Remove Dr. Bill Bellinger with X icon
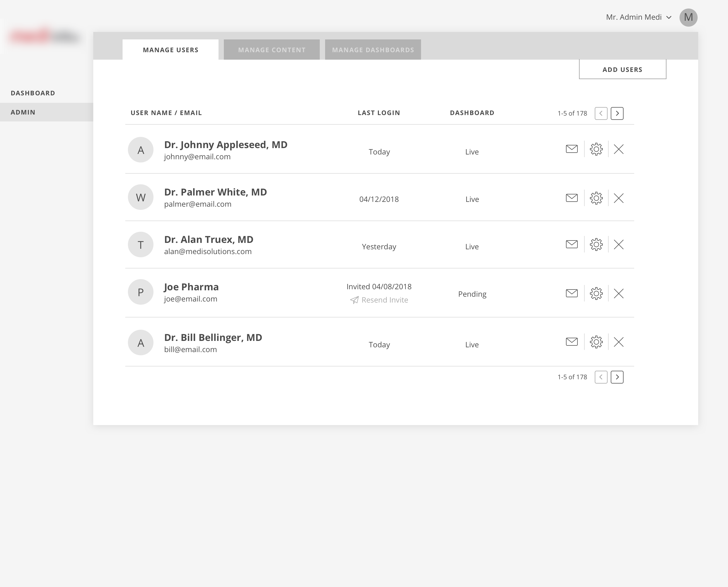 (619, 342)
